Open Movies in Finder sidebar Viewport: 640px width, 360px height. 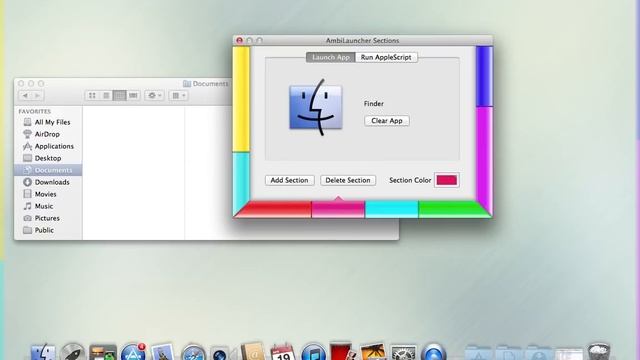(x=48, y=194)
